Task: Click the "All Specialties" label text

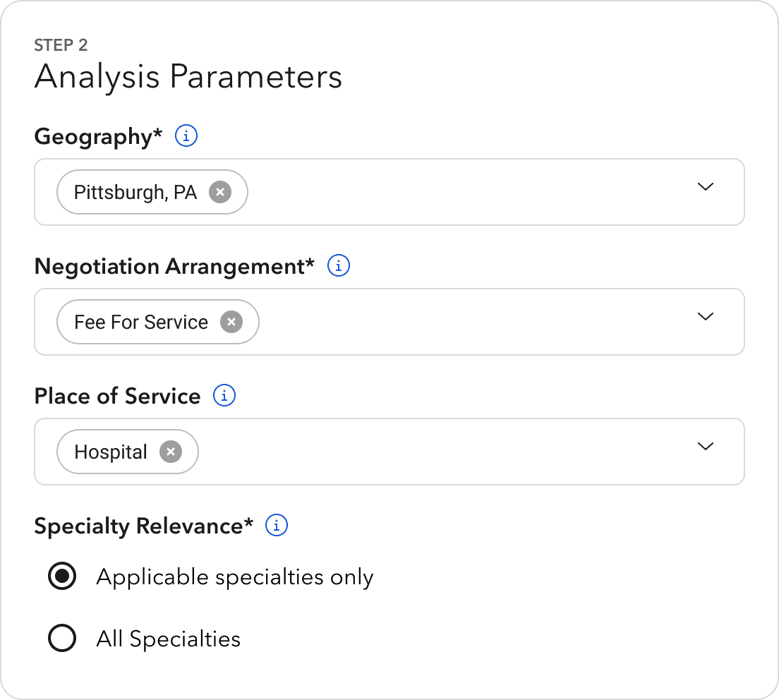Action: (x=169, y=639)
